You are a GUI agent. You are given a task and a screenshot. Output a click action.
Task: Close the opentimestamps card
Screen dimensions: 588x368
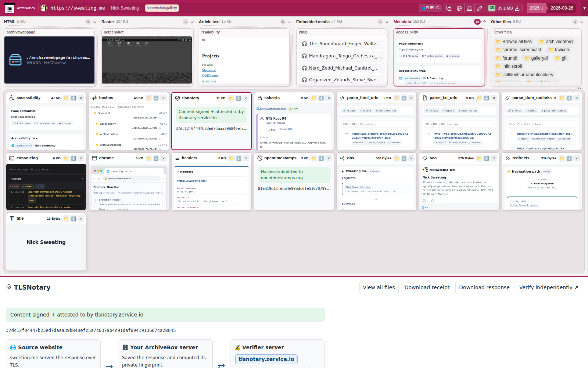329,158
